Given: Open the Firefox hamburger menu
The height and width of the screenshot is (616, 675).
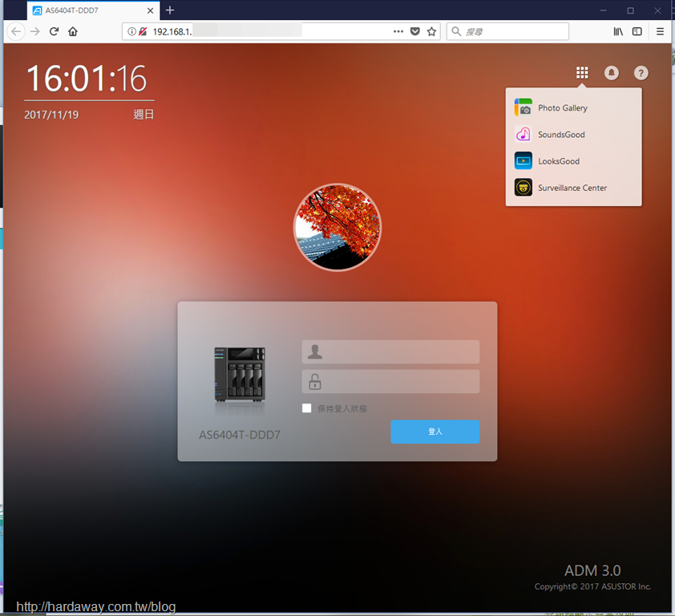Looking at the screenshot, I should [660, 31].
